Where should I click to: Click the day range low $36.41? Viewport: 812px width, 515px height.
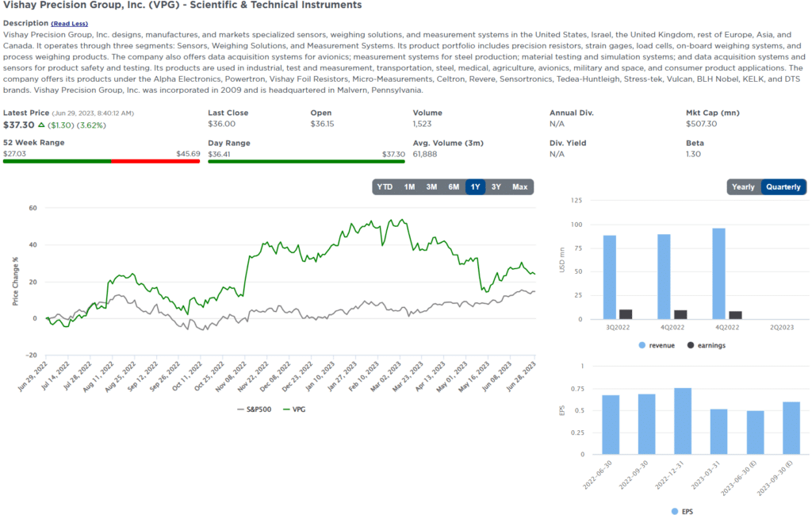tap(219, 155)
